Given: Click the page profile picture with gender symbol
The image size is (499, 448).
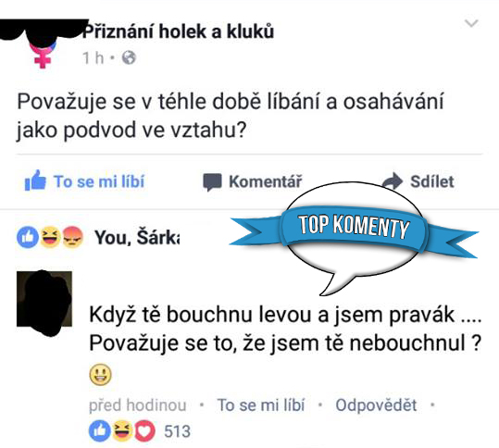Looking at the screenshot, I should point(43,44).
